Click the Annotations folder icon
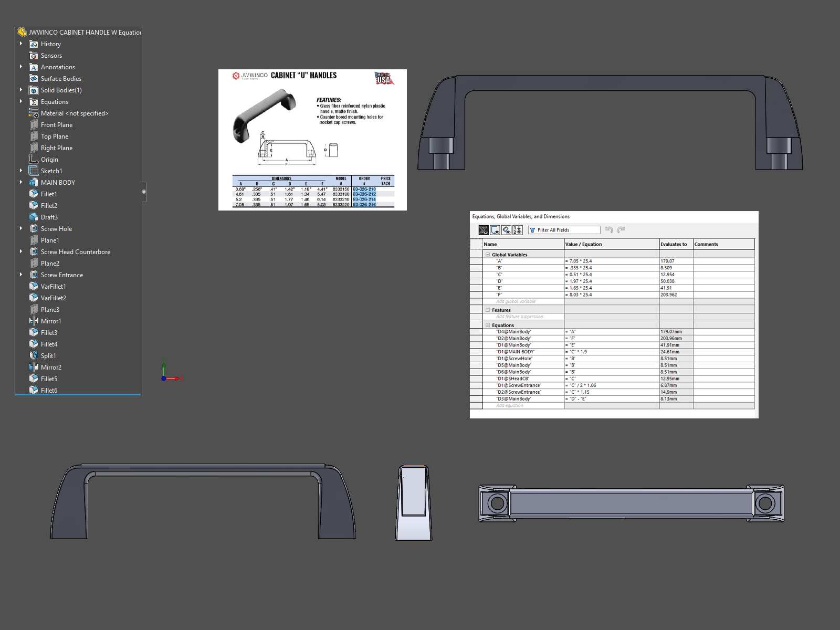 pyautogui.click(x=34, y=67)
